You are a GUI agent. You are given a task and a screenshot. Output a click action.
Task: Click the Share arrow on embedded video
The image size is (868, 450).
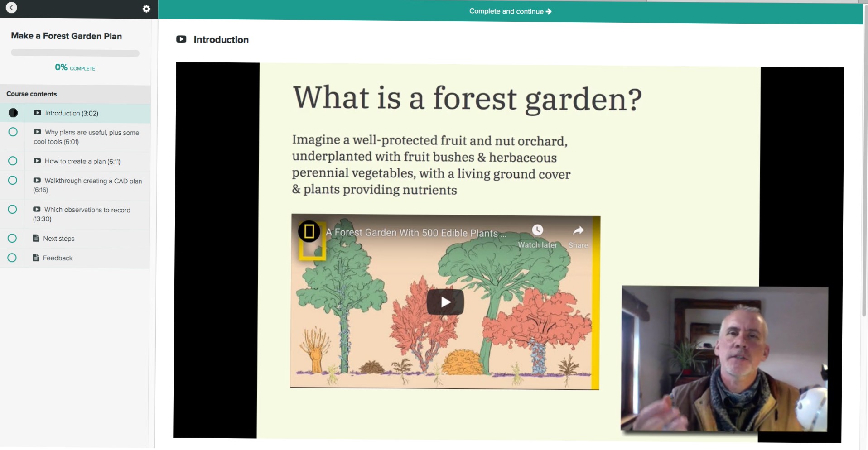579,230
